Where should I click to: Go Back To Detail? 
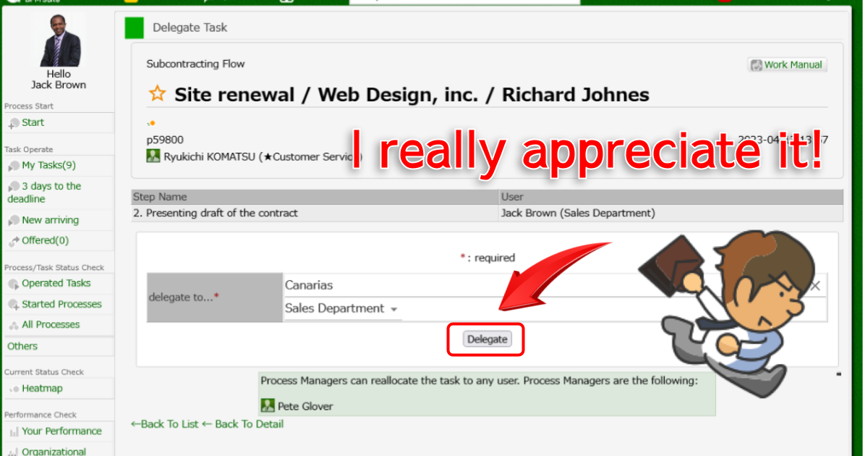point(242,424)
